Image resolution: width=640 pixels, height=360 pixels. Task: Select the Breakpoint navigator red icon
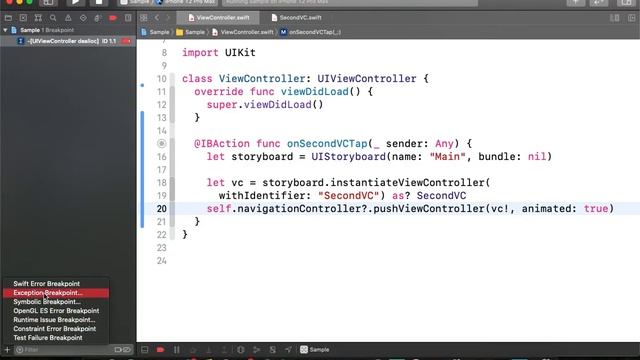(x=113, y=18)
